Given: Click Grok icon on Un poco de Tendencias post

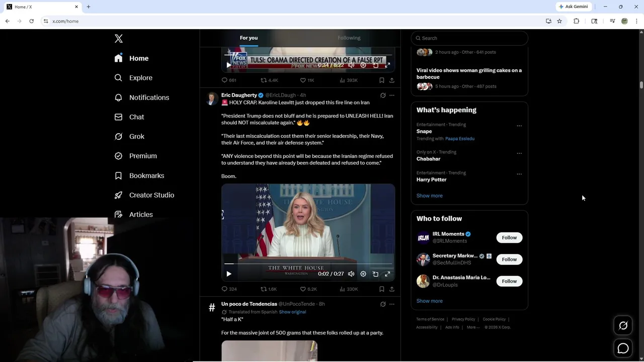Looking at the screenshot, I should coord(383,304).
